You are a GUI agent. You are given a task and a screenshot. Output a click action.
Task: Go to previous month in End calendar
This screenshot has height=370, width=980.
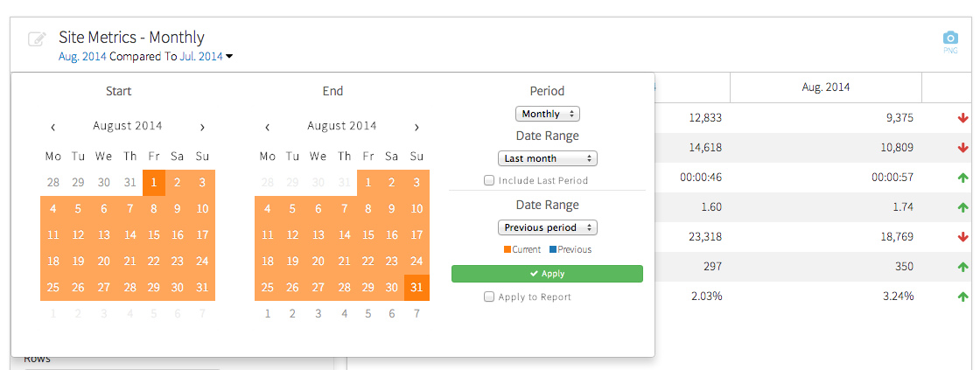point(268,127)
